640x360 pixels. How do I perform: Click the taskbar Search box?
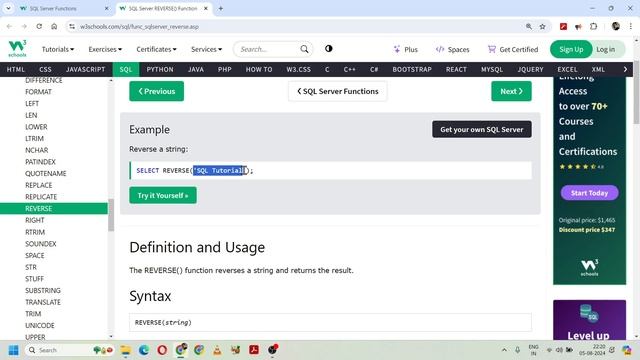69,350
